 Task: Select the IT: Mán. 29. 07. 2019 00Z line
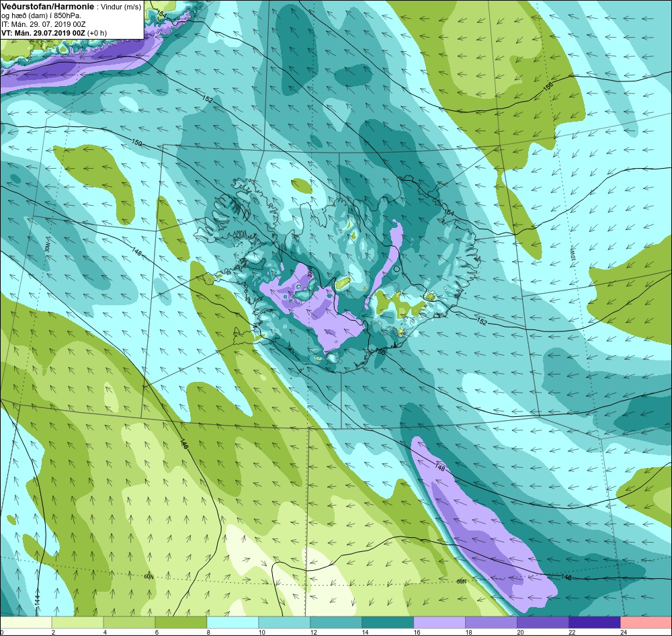tap(43, 24)
